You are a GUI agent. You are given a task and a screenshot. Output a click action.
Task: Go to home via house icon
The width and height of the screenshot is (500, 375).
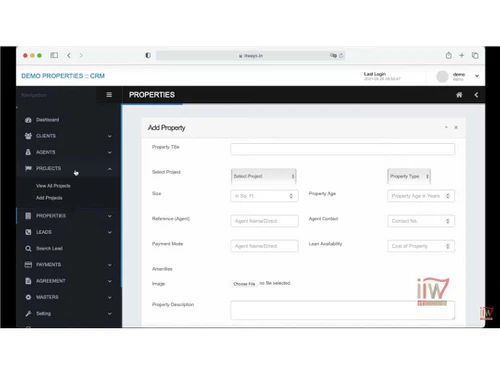(x=459, y=95)
